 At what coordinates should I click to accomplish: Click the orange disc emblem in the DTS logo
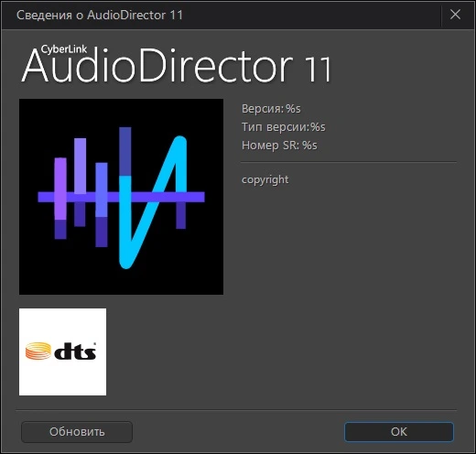click(x=38, y=351)
